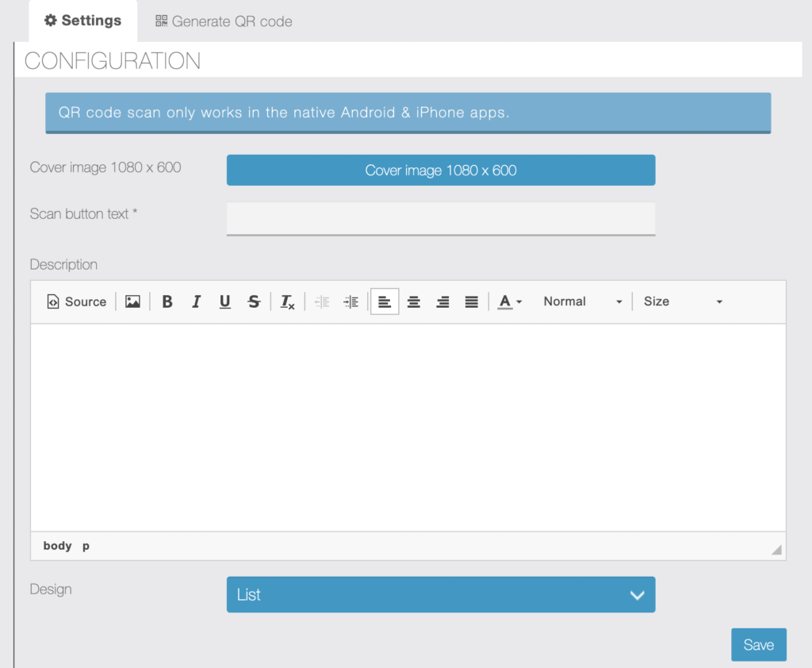
Task: Select left alignment in toolbar
Action: pos(385,301)
